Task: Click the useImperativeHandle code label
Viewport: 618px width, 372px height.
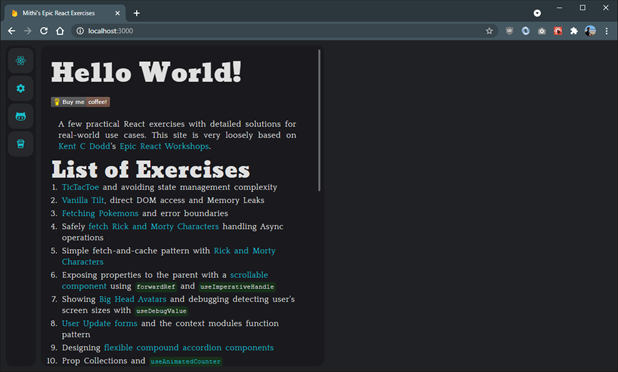Action: click(237, 286)
